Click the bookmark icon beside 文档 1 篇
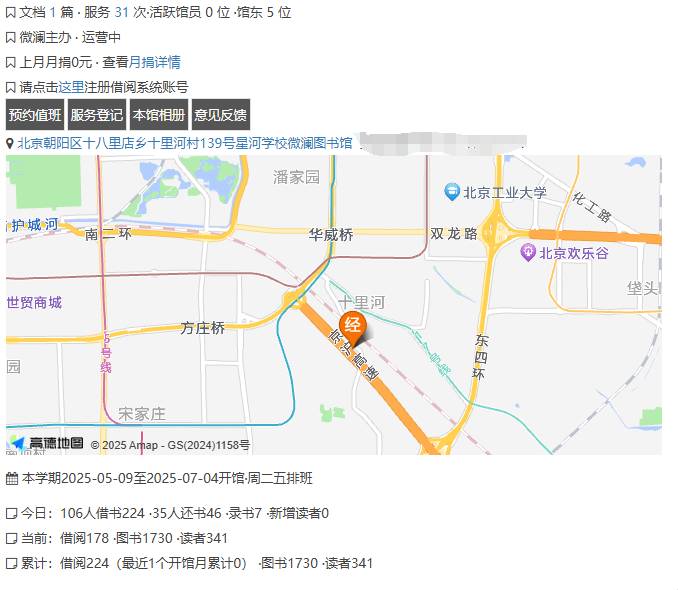 tap(11, 13)
